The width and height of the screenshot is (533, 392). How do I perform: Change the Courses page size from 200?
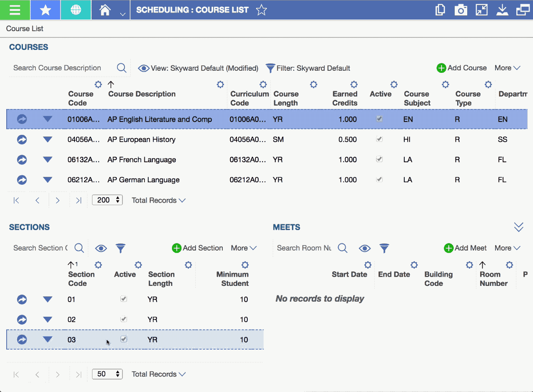point(107,200)
